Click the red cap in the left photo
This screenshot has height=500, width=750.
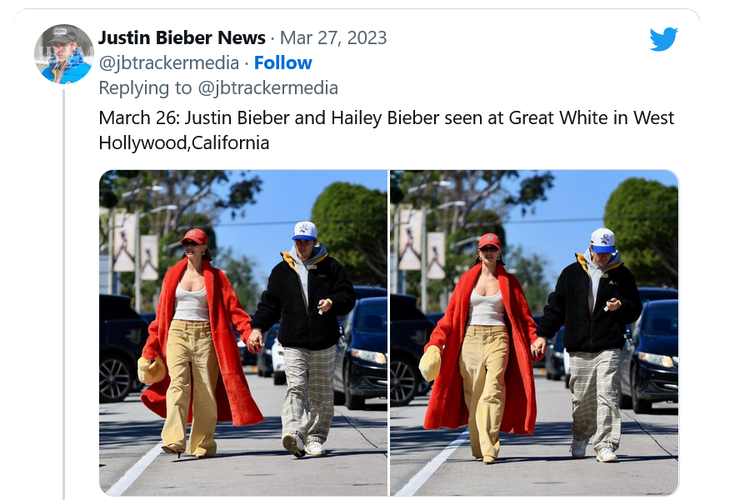(195, 236)
